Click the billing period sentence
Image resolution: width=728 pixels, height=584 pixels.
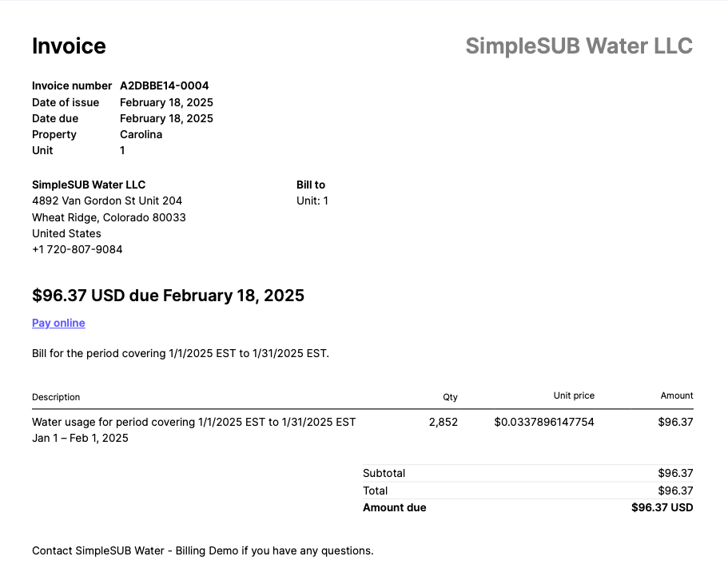[x=181, y=353]
